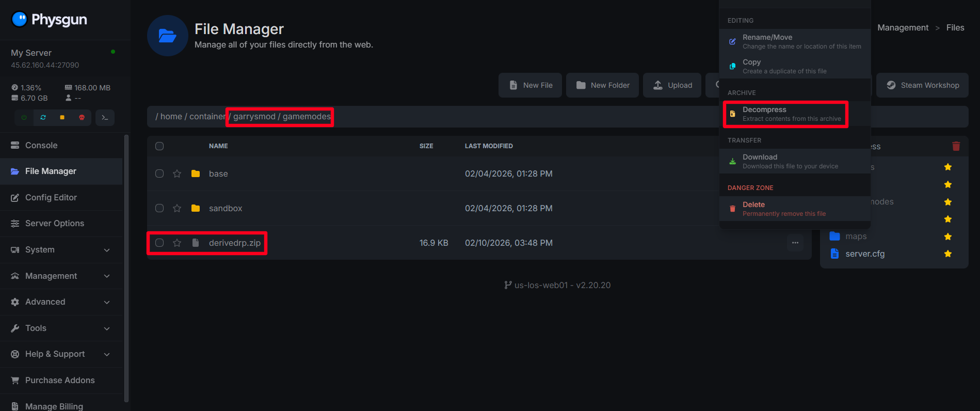
Task: Kill the server with the red skull icon
Action: [82, 118]
